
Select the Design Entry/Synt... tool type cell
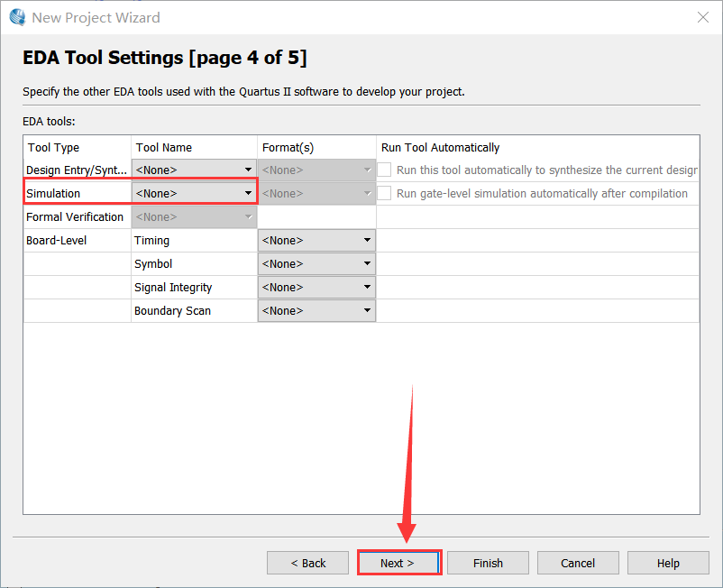pos(78,170)
